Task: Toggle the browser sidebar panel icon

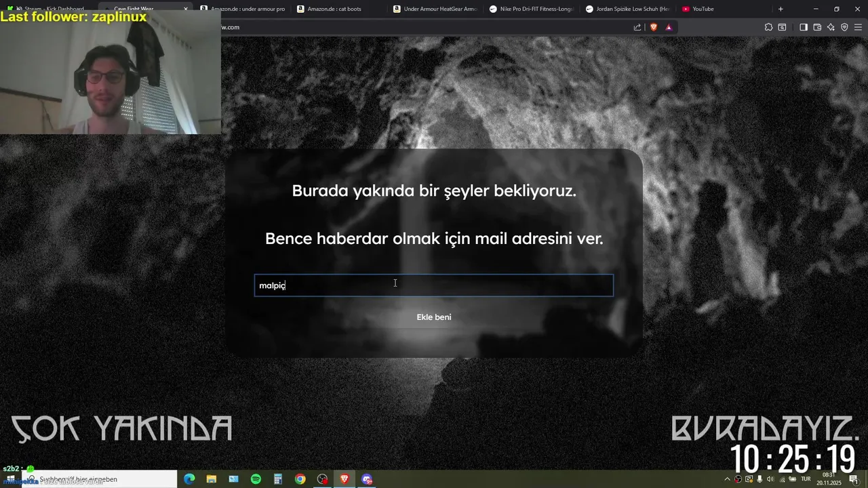Action: click(804, 27)
